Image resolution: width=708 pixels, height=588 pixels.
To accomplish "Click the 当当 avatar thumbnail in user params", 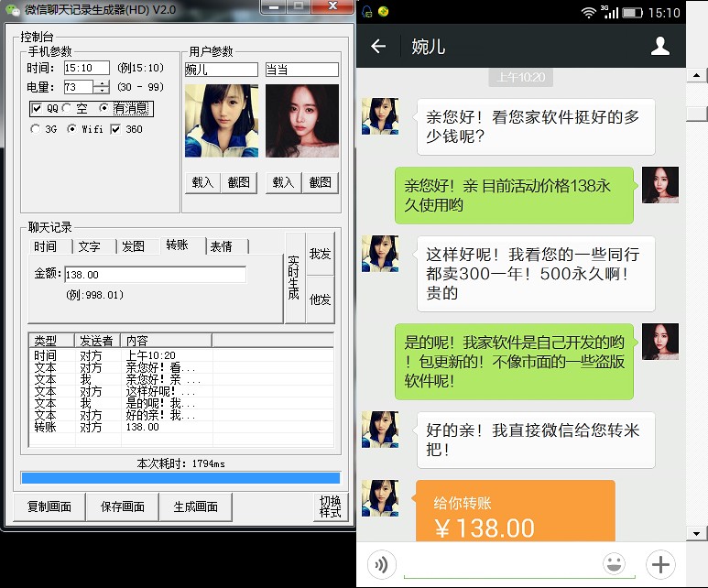I will pyautogui.click(x=302, y=121).
